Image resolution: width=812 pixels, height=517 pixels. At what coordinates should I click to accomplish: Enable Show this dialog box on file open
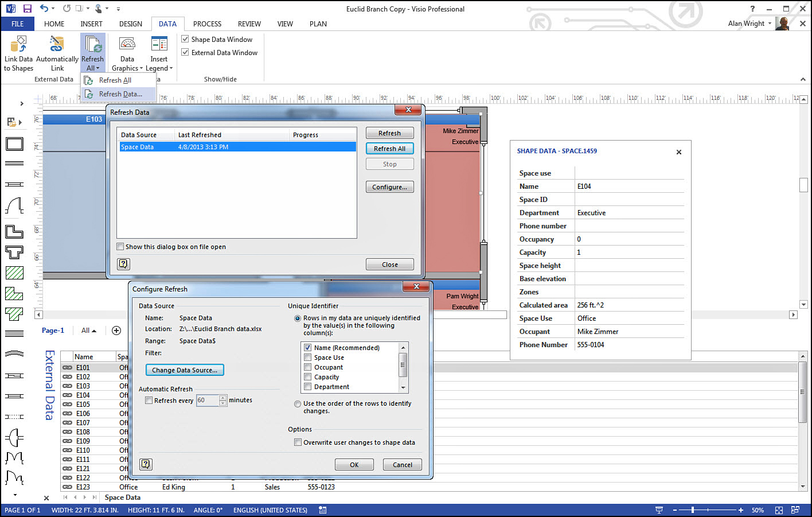[120, 247]
